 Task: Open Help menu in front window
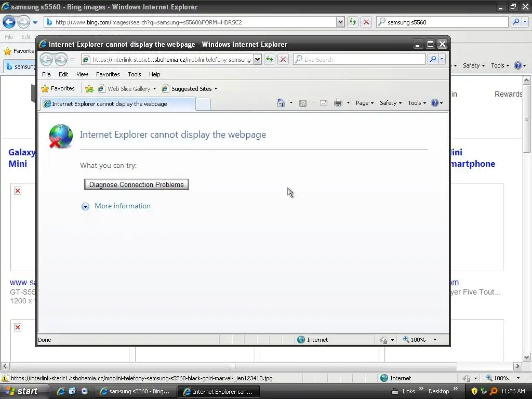[154, 74]
